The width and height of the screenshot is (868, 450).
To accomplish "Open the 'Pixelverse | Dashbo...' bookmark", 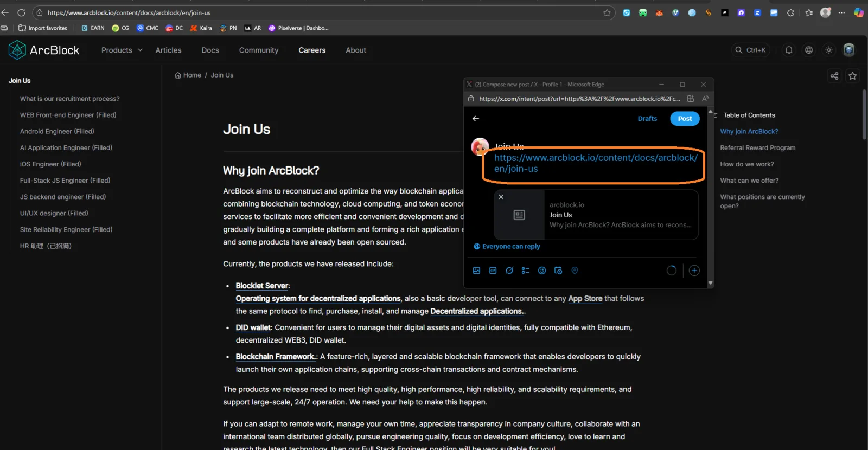I will coord(298,28).
